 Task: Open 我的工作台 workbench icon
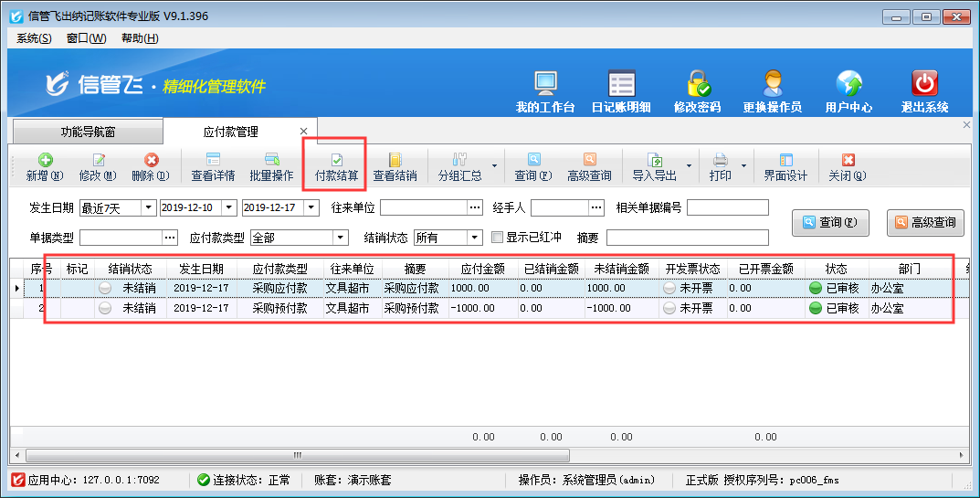[545, 91]
